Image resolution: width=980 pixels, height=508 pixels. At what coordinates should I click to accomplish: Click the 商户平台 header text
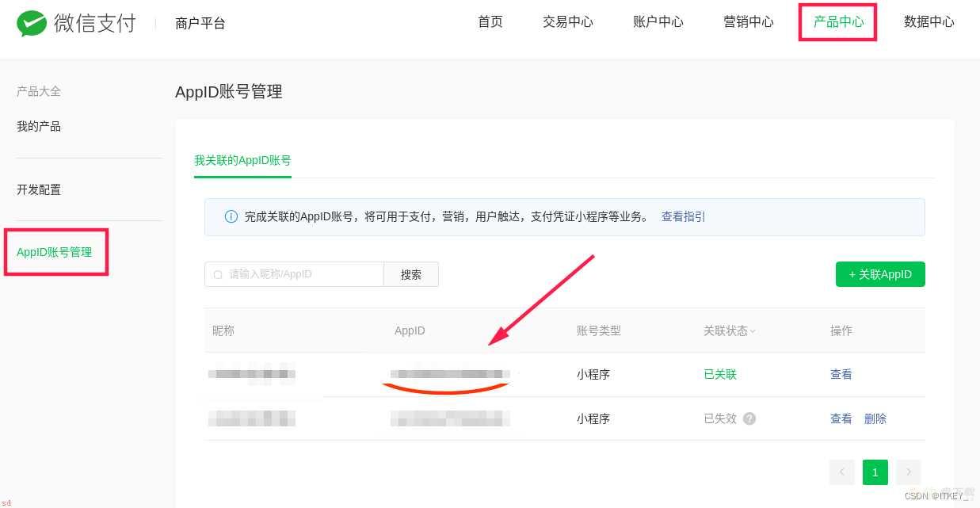[200, 23]
